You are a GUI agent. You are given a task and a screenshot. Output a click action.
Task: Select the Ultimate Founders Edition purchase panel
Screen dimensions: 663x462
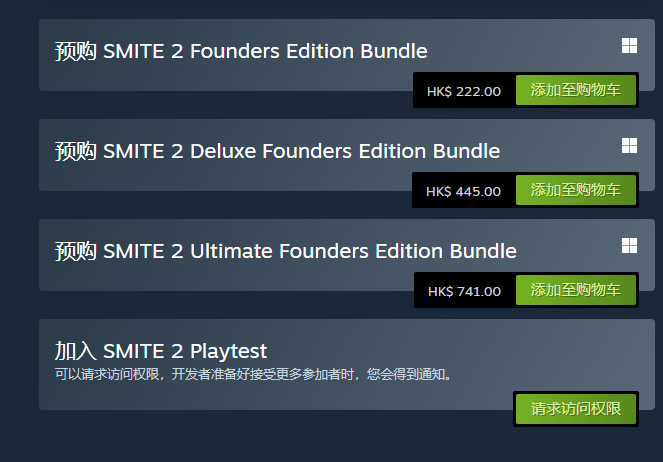(347, 255)
